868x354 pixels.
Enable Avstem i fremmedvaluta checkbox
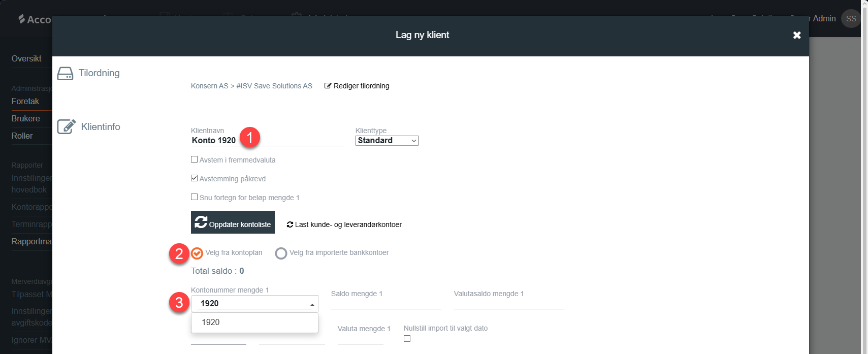(194, 159)
